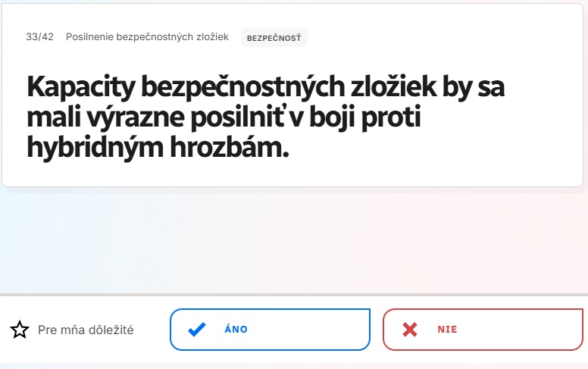Click the "Posilnenie bezpečnostných zložiek" topic title

coord(147,37)
